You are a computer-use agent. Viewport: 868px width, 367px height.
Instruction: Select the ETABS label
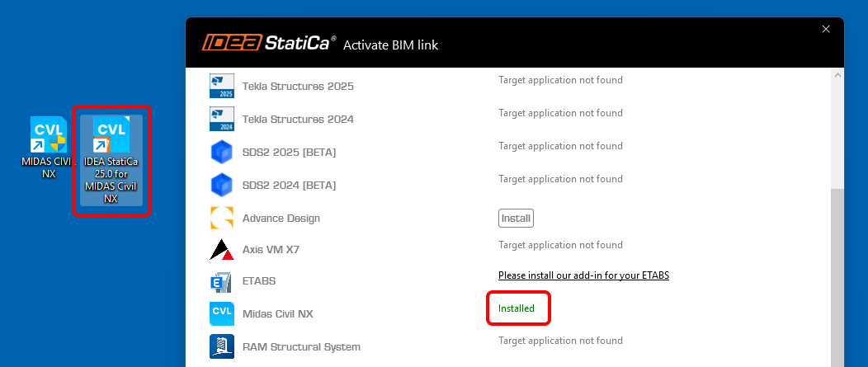(259, 281)
